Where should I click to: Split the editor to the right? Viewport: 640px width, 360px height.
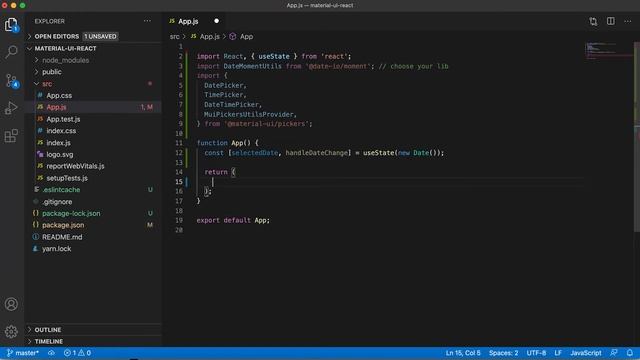pyautogui.click(x=611, y=21)
